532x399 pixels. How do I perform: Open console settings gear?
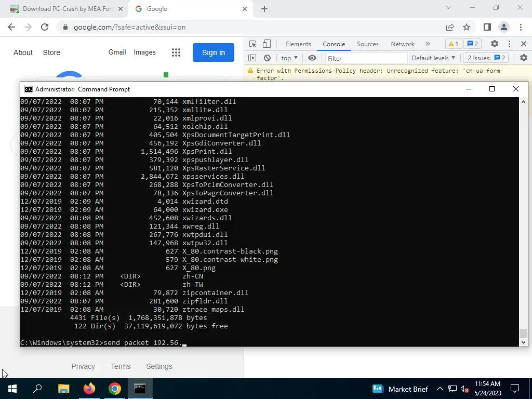(524, 58)
